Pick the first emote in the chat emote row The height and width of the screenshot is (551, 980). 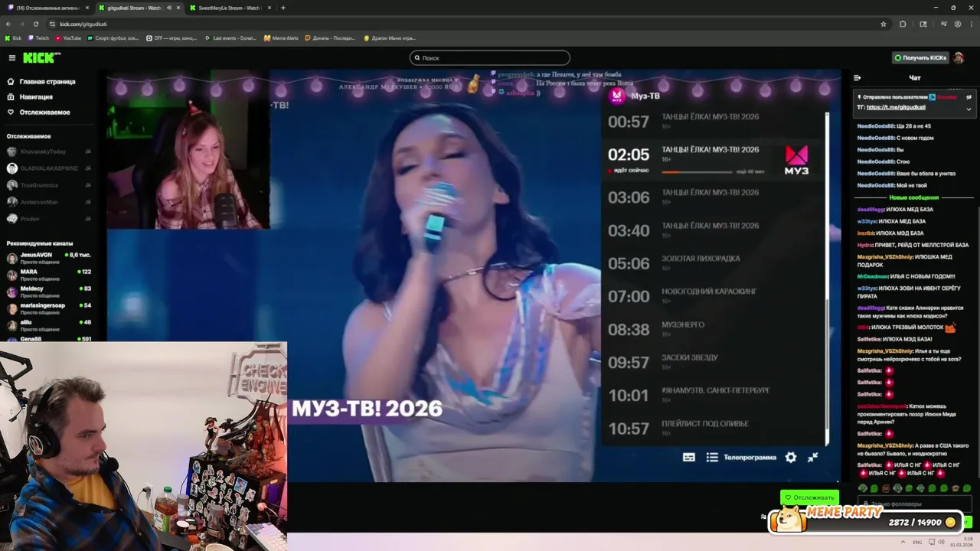863,487
